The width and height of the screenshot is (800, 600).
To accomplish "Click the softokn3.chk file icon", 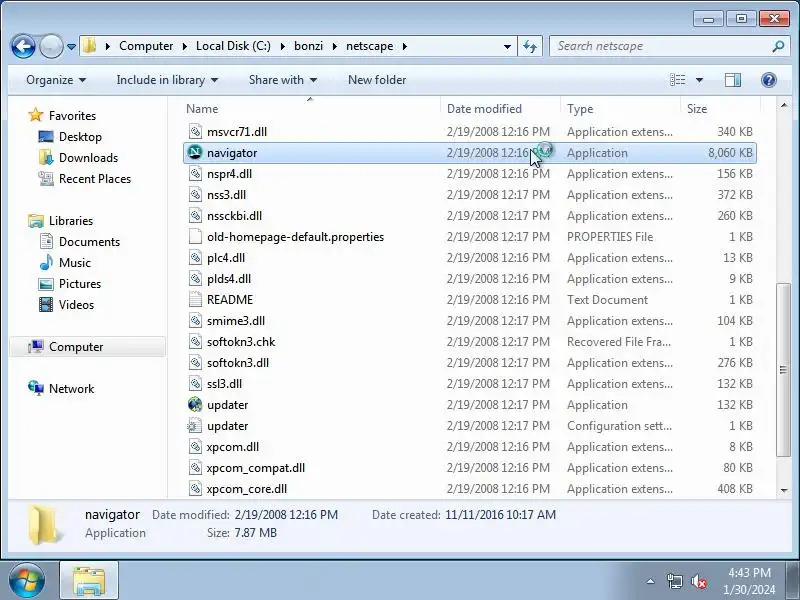I will pos(195,341).
